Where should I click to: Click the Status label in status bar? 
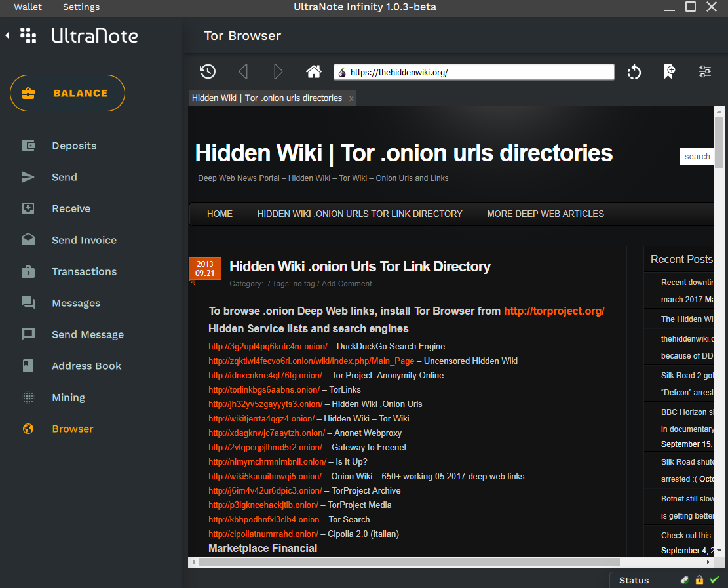coord(634,580)
